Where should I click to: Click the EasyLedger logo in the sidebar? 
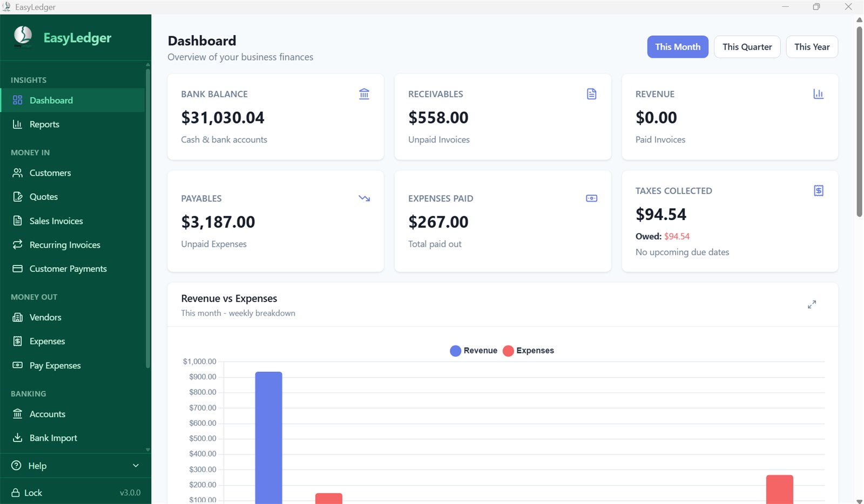coord(23,37)
